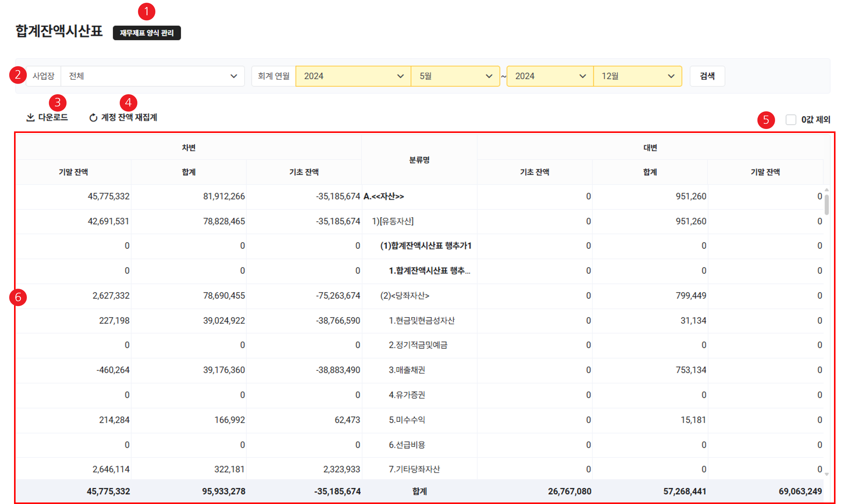
Task: Open the end year 2024 dropdown
Action: 550,76
